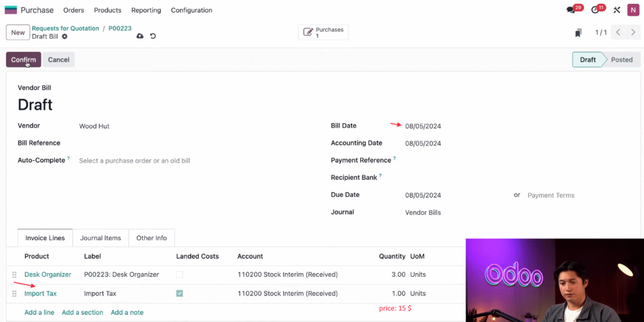Open the P00223 breadcrumb link
Screen dimensions: 644x322
click(x=120, y=28)
